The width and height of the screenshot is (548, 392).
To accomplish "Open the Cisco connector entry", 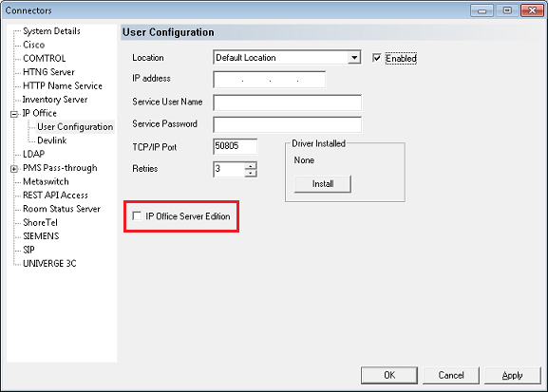I will point(33,45).
